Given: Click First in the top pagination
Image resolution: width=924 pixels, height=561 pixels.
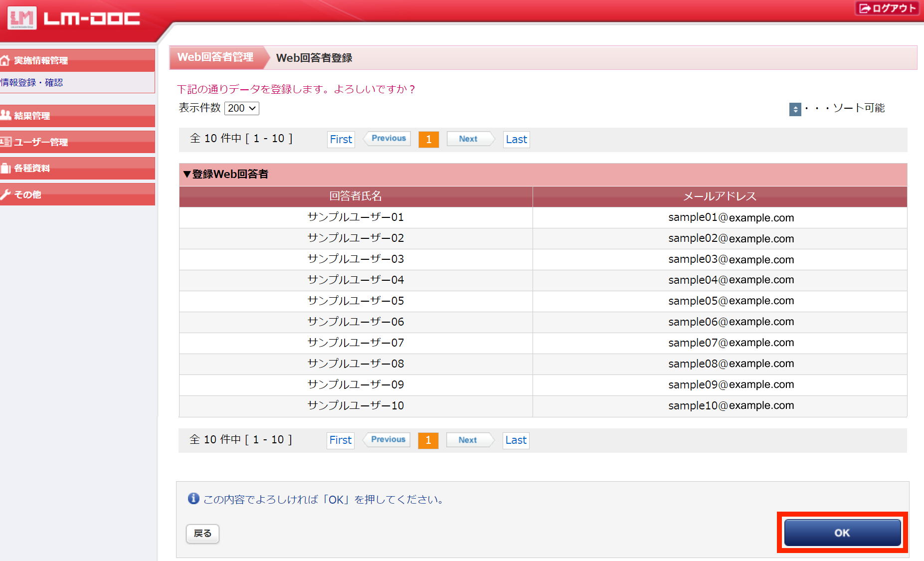Looking at the screenshot, I should click(341, 139).
